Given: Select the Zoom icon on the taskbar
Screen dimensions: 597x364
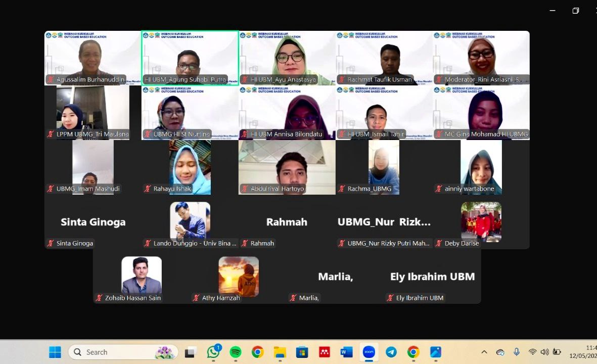Looking at the screenshot, I should pyautogui.click(x=369, y=352).
